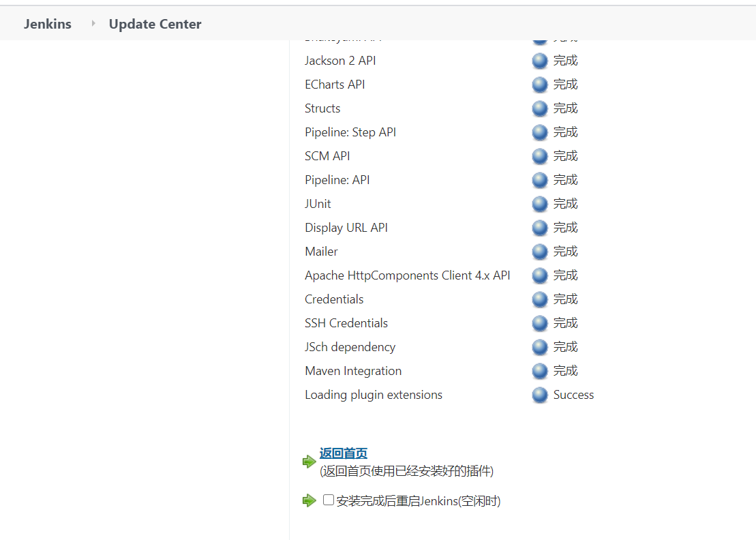This screenshot has height=540, width=756.
Task: Enable the 安装完成后重启Jenkins checkbox
Action: [328, 500]
